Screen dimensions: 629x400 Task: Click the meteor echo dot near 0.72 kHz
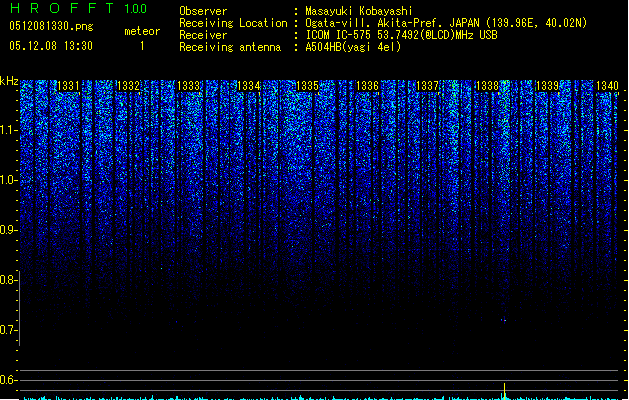(503, 320)
